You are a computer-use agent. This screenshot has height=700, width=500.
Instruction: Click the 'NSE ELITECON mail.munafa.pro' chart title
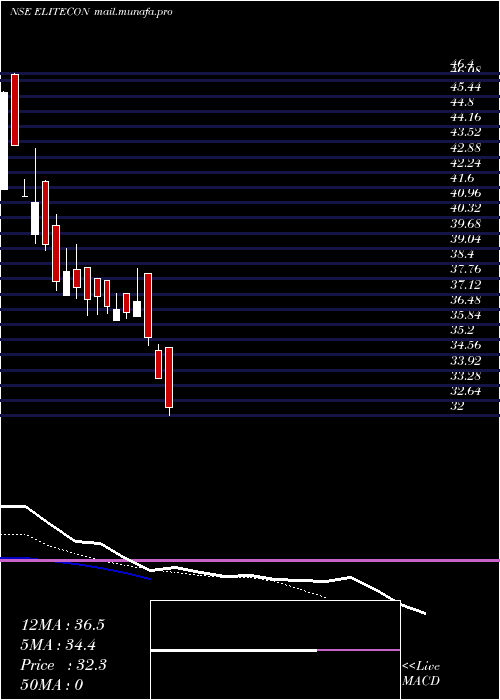click(x=91, y=12)
